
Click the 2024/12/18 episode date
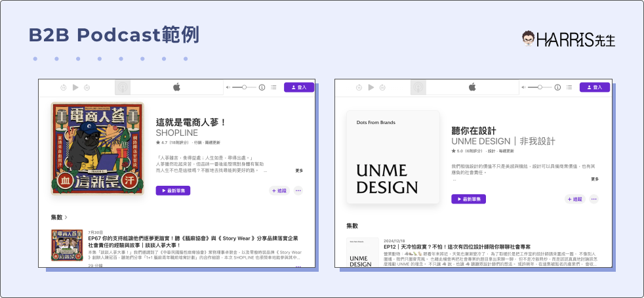tap(394, 241)
